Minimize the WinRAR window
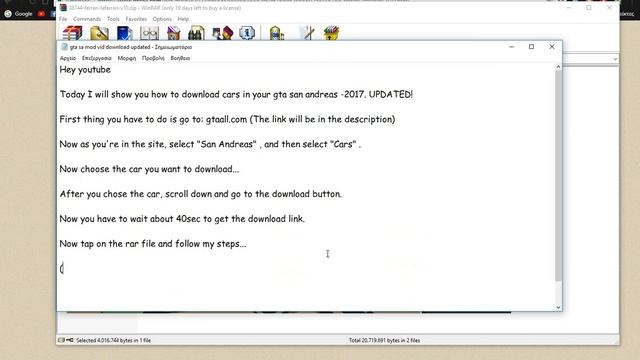Viewport: 640px width, 360px height. coord(569,8)
